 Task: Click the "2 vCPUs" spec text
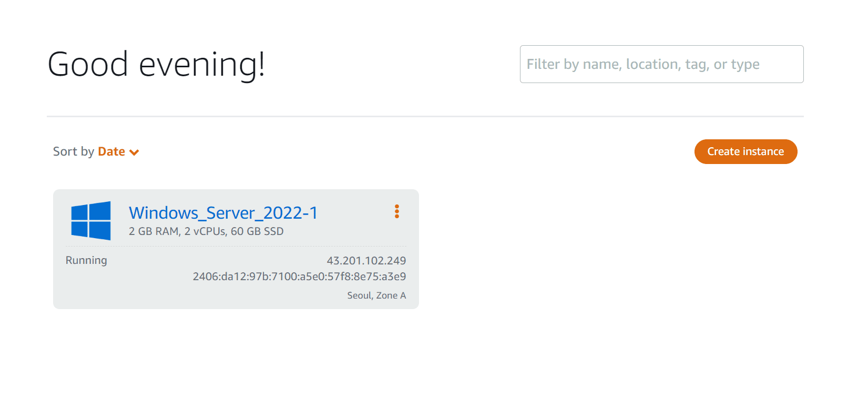(206, 231)
